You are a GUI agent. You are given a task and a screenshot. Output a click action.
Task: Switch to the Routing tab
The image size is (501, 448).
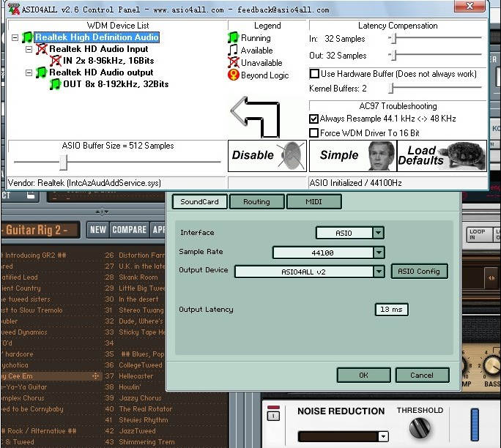(256, 202)
